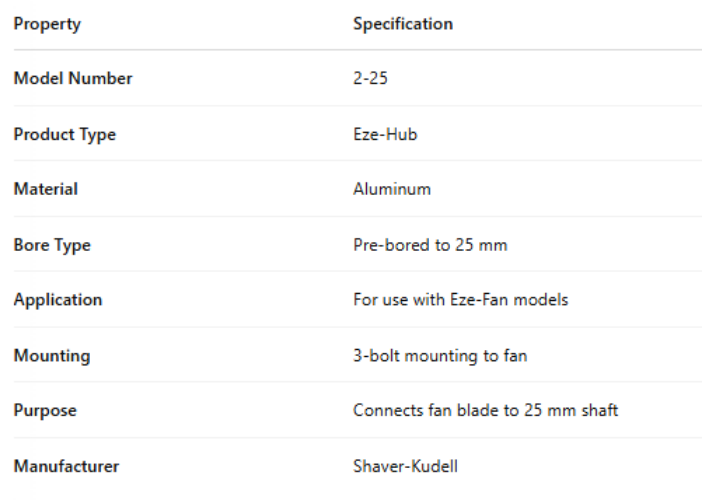The height and width of the screenshot is (500, 702).
Task: Click the Specification column header
Action: click(x=402, y=24)
